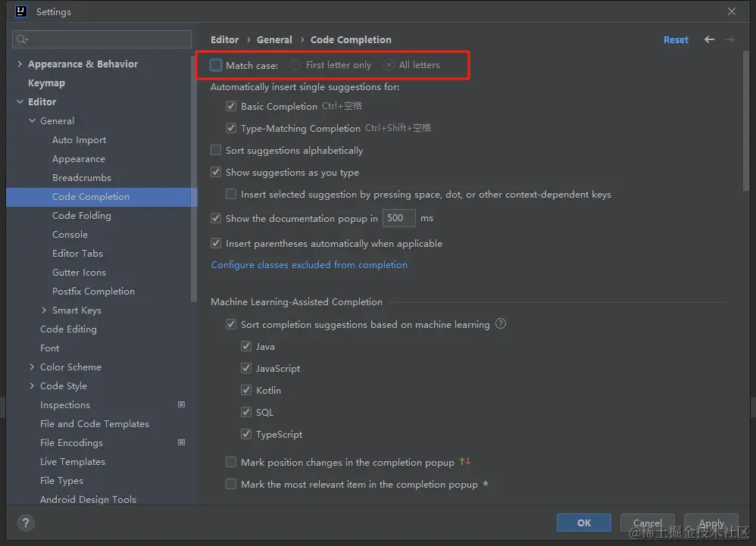Image resolution: width=756 pixels, height=546 pixels.
Task: Expand the Smart Keys node
Action: pos(44,310)
